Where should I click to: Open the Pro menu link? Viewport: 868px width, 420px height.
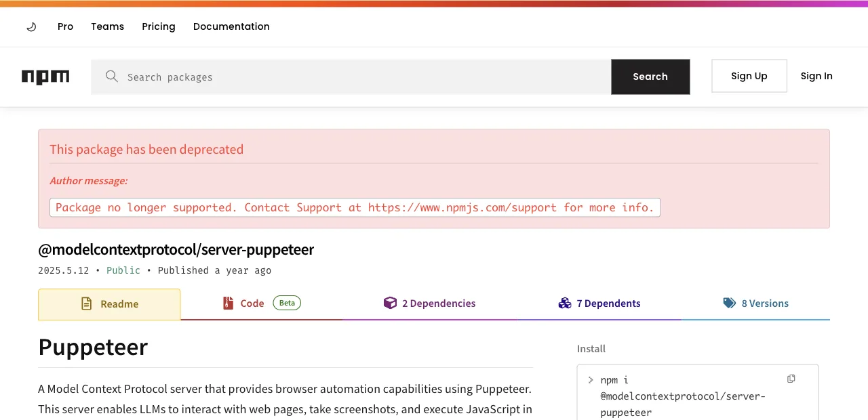tap(65, 26)
